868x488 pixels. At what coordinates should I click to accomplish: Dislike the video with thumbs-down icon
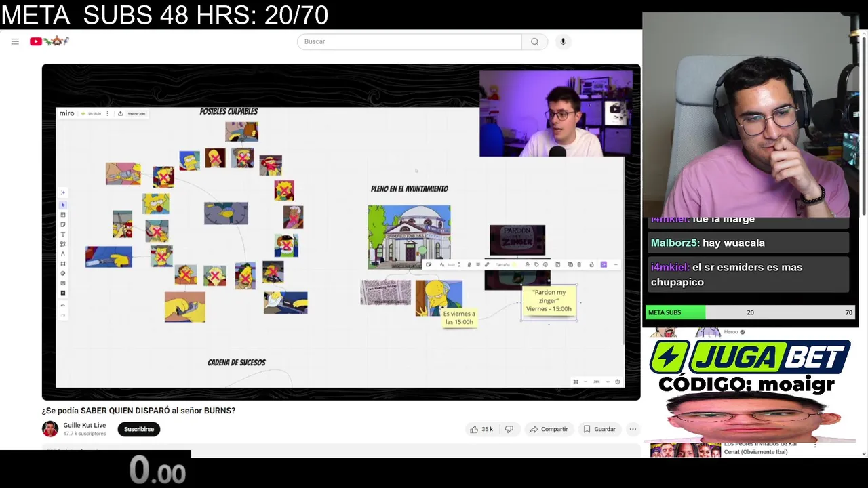point(509,429)
